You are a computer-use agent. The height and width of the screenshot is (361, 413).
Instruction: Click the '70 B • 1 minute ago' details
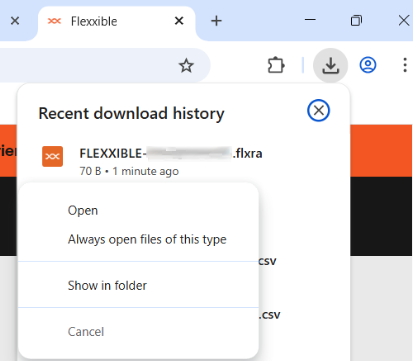[x=129, y=171]
